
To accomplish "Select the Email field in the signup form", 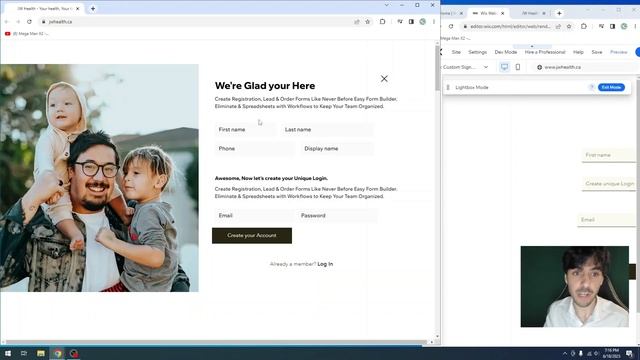I will (x=253, y=216).
